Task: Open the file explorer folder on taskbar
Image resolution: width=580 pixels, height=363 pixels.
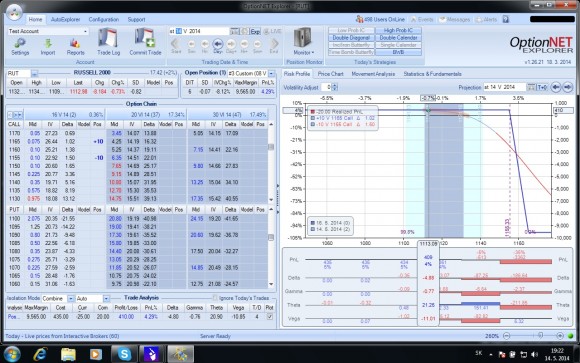Action: [68, 354]
